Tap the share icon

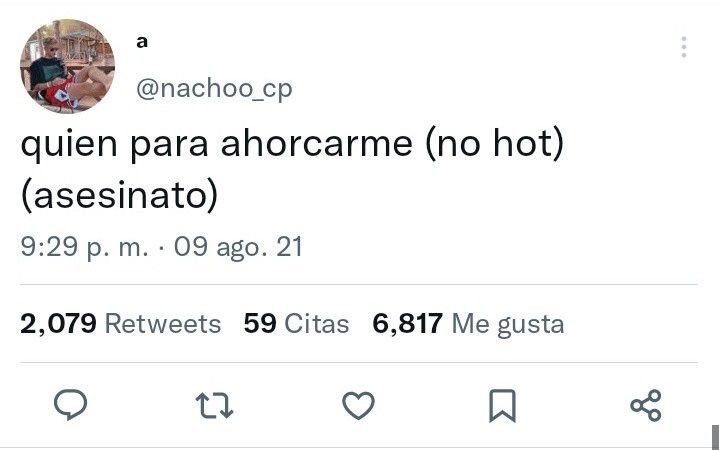coord(646,406)
